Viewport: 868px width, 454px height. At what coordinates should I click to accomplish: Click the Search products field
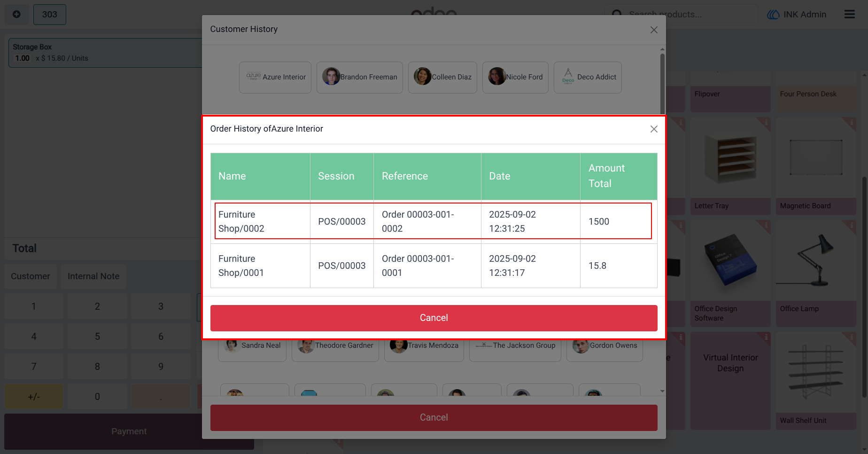point(681,15)
